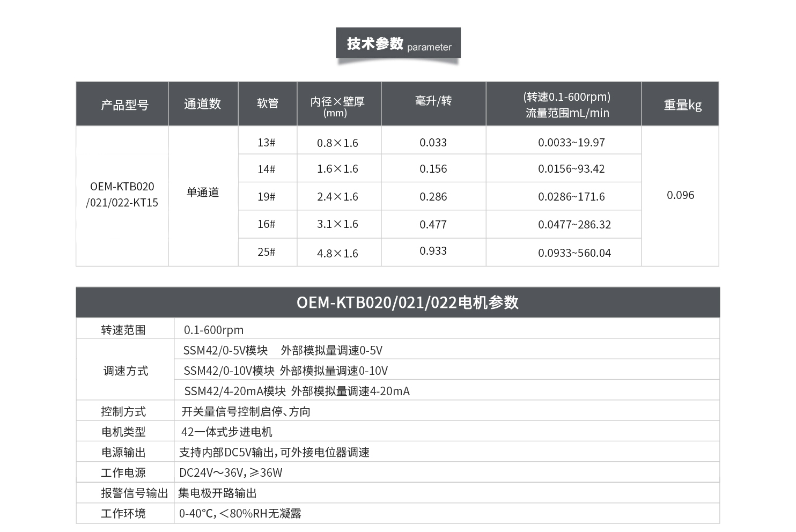Select the 流量范围mL/min column header
This screenshot has height=532, width=796.
[x=567, y=105]
